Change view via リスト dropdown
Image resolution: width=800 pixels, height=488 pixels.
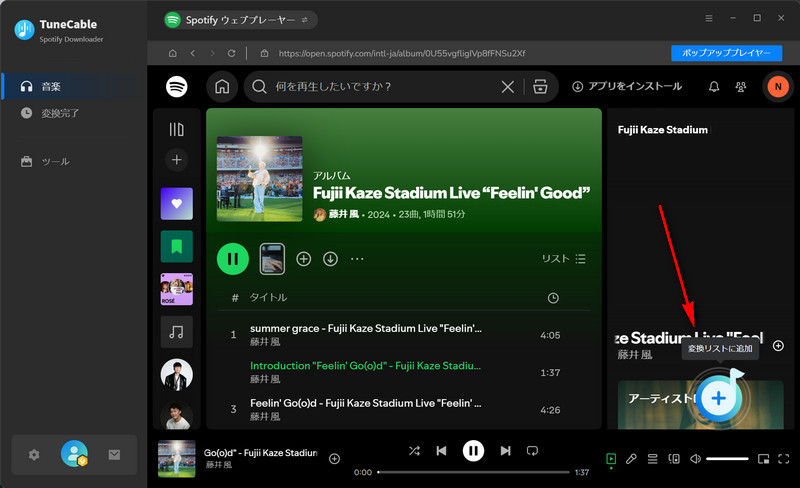[x=563, y=259]
